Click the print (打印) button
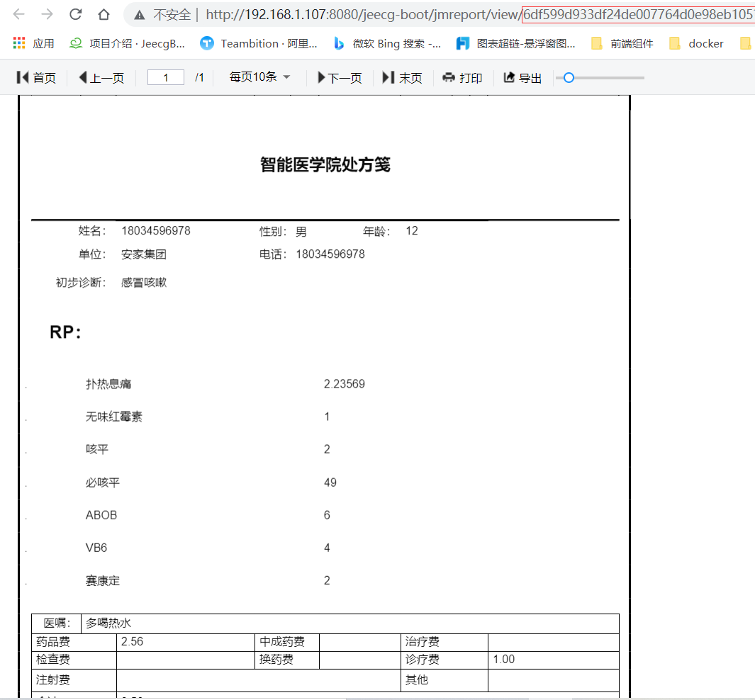Image resolution: width=755 pixels, height=700 pixels. [x=462, y=77]
